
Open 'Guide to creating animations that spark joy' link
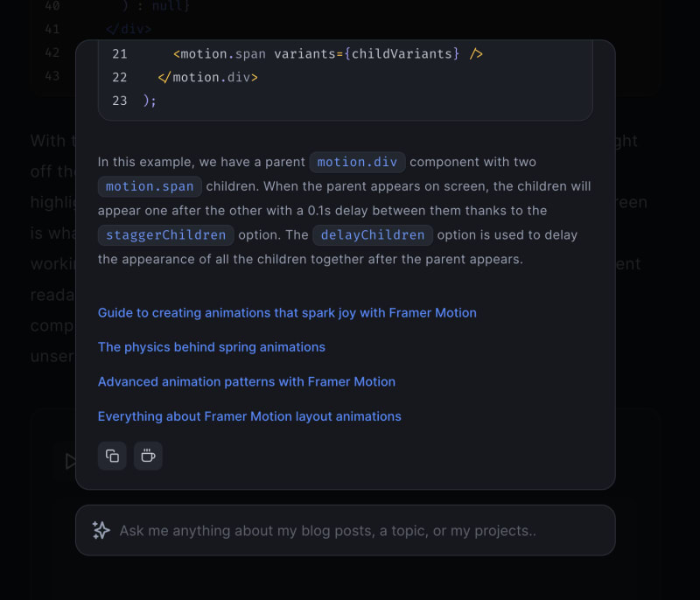click(287, 313)
